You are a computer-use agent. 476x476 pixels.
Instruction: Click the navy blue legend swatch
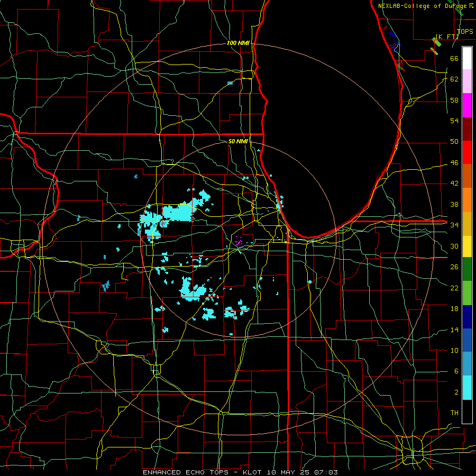467,317
